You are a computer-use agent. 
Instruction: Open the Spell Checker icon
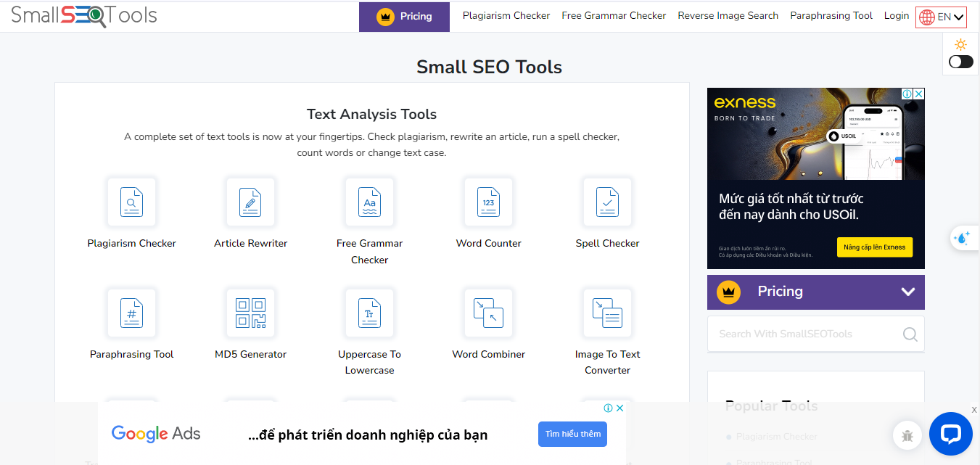click(x=607, y=202)
